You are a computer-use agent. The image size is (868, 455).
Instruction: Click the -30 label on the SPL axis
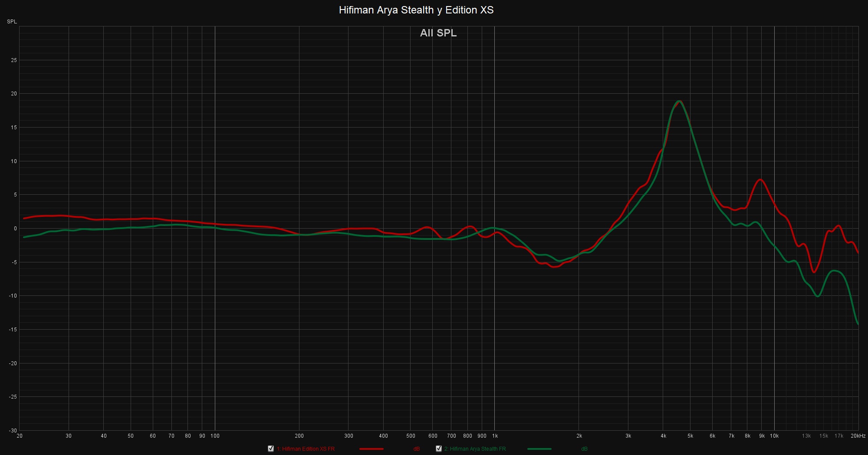click(x=13, y=431)
